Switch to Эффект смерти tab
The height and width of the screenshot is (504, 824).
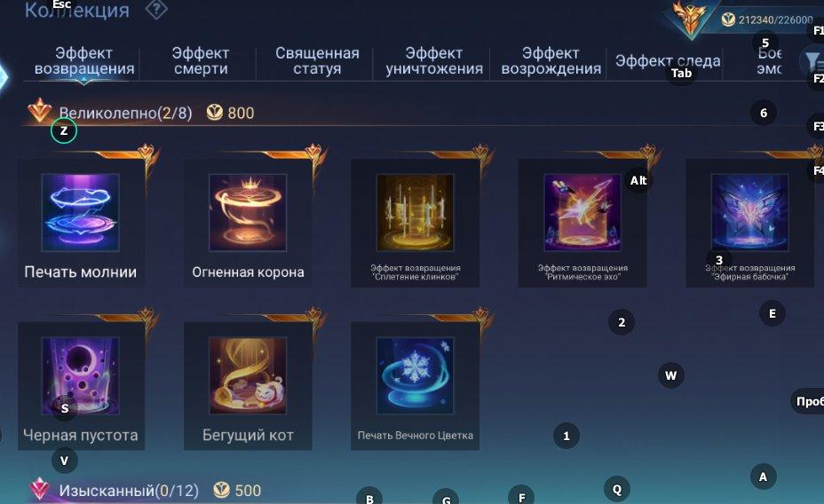click(x=201, y=61)
